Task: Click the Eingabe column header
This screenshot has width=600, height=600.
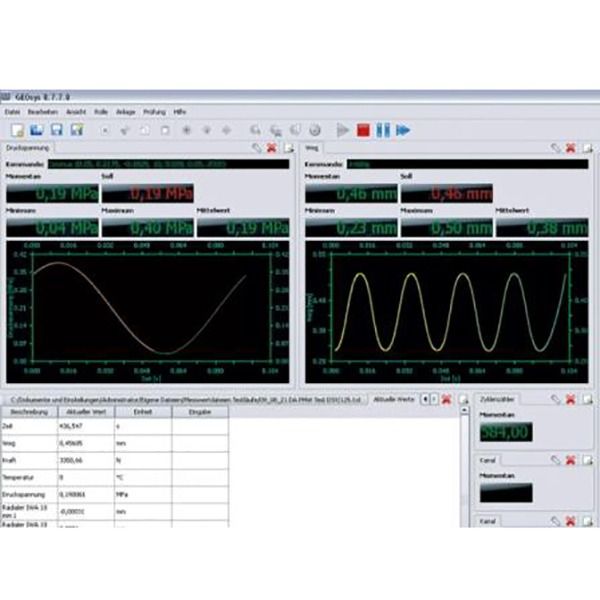Action: click(x=199, y=411)
